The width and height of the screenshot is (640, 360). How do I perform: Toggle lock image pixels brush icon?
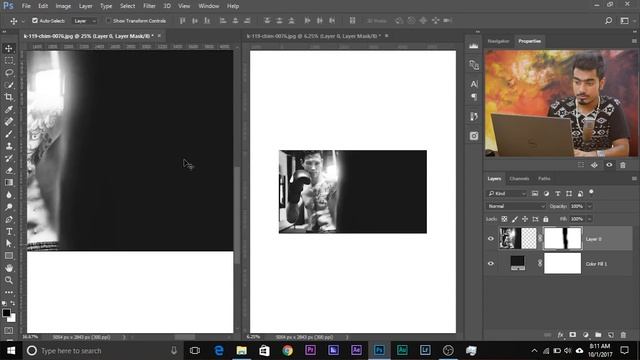515,219
